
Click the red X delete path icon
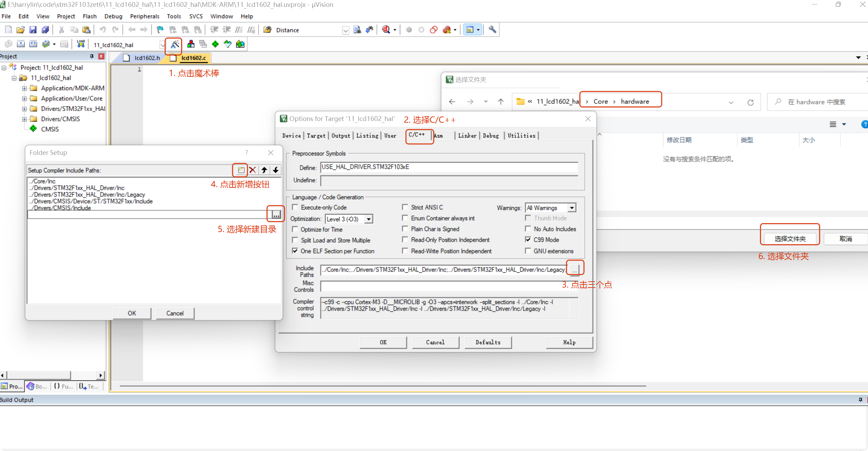click(253, 170)
